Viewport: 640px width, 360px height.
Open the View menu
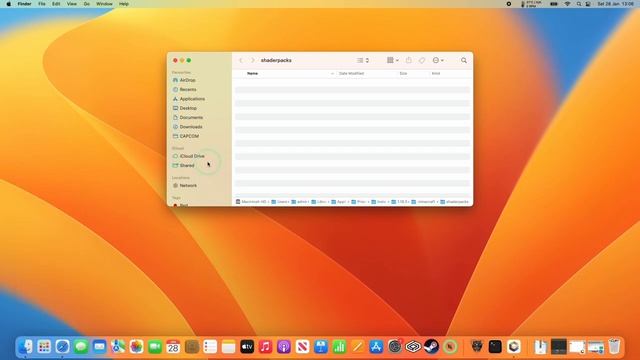pyautogui.click(x=71, y=4)
